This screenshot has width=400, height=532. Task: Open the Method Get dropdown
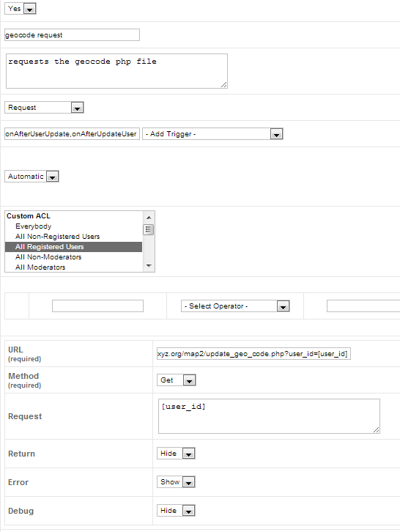(x=176, y=380)
